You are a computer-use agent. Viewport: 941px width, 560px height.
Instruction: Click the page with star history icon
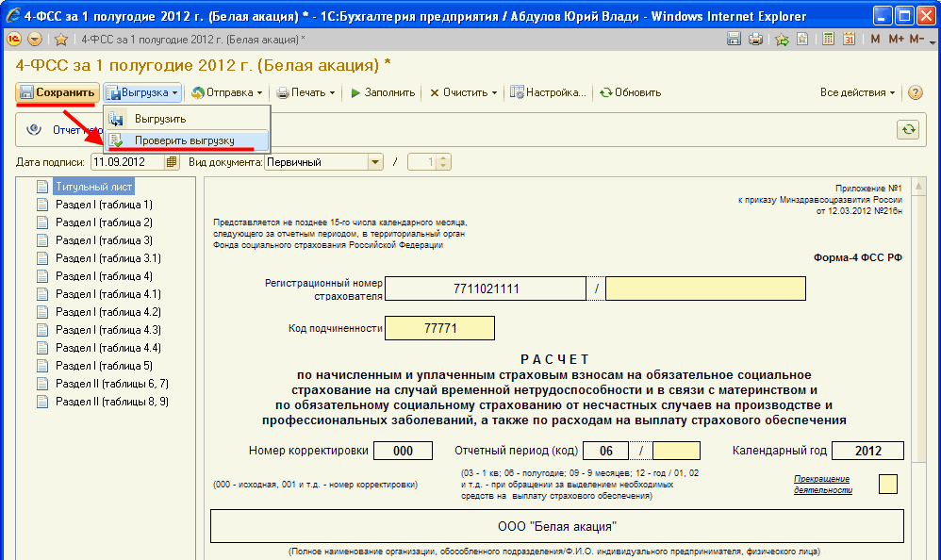pyautogui.click(x=802, y=40)
